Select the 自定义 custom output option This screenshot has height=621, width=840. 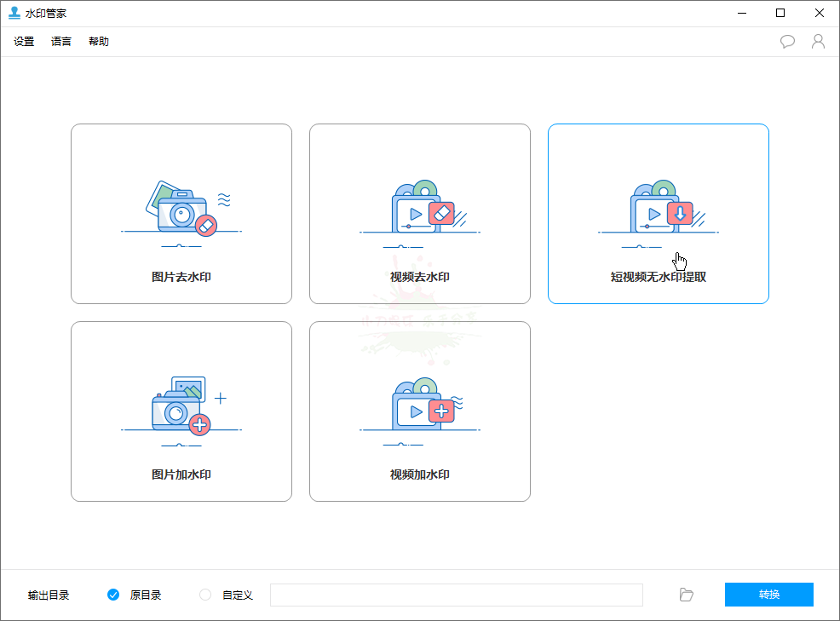[x=204, y=595]
